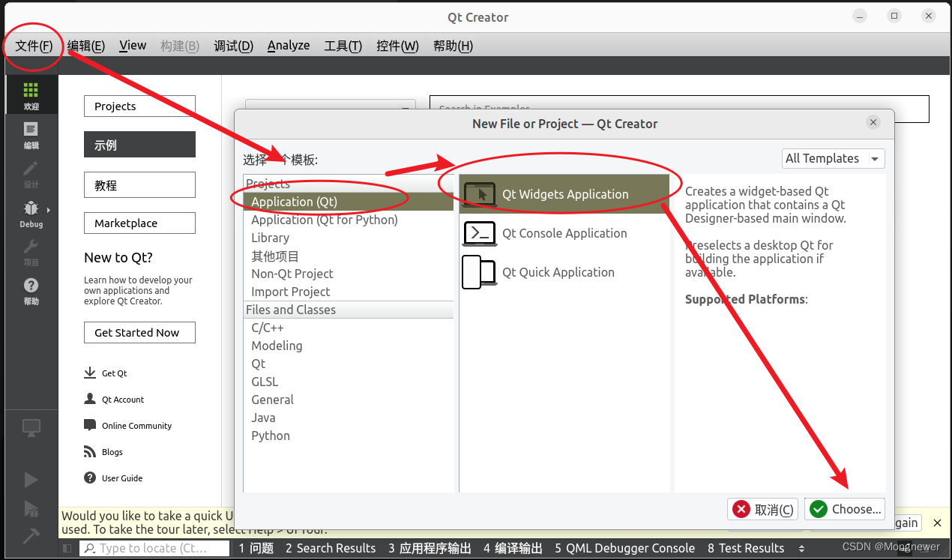
Task: Click the 取消(C) cancel button
Action: click(x=762, y=508)
